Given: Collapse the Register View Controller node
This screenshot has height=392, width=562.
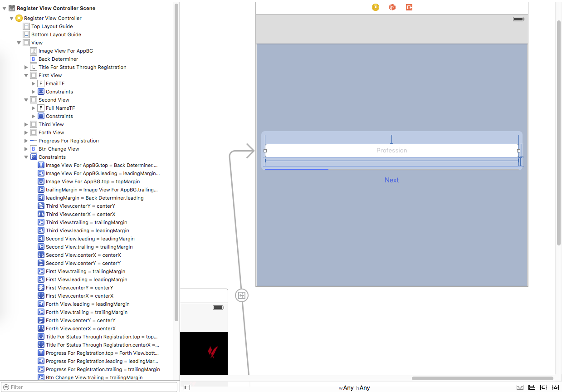Looking at the screenshot, I should 11,18.
